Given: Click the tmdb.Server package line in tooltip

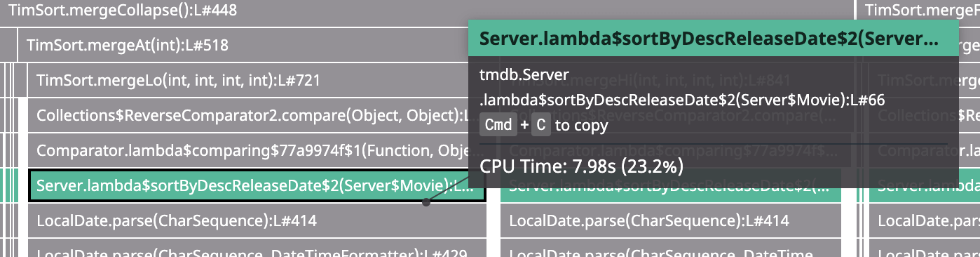Looking at the screenshot, I should tap(524, 74).
